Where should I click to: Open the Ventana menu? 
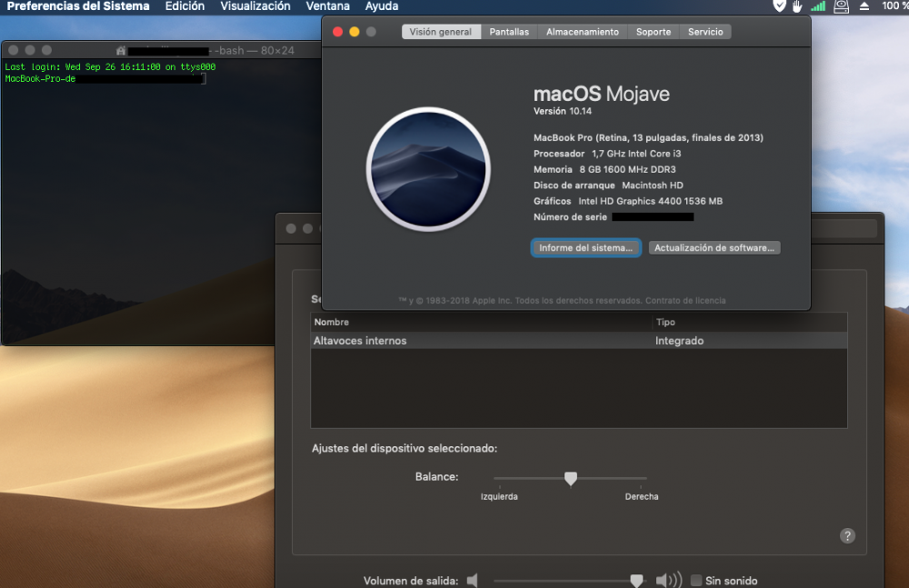point(327,6)
